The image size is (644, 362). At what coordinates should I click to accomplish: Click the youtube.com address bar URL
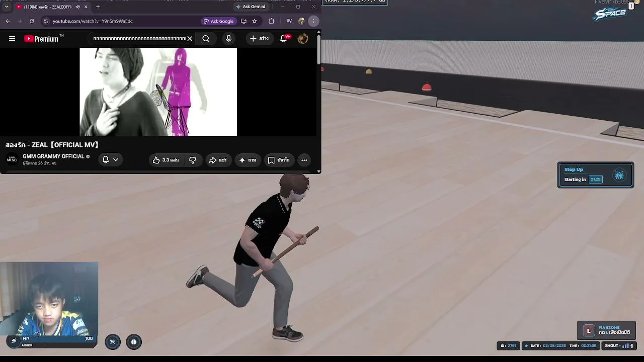[93, 21]
